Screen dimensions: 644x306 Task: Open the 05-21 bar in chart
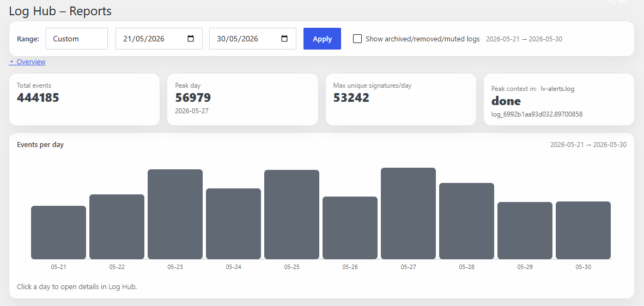pyautogui.click(x=58, y=232)
